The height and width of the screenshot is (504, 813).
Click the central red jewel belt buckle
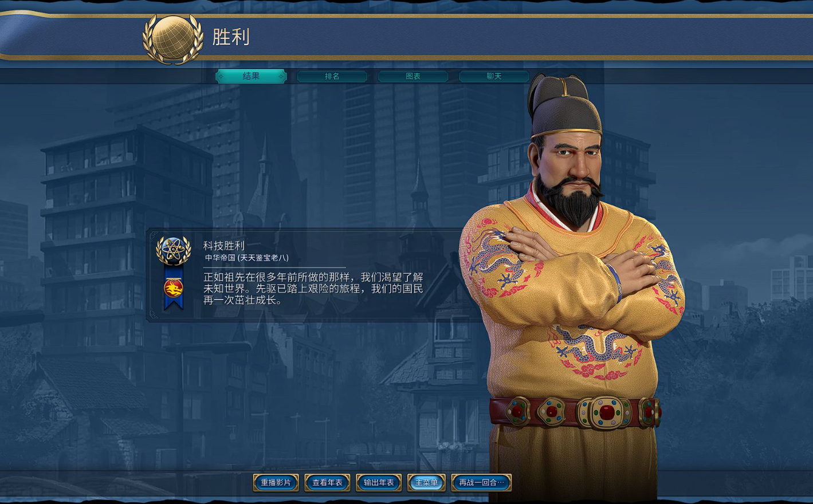tap(606, 412)
